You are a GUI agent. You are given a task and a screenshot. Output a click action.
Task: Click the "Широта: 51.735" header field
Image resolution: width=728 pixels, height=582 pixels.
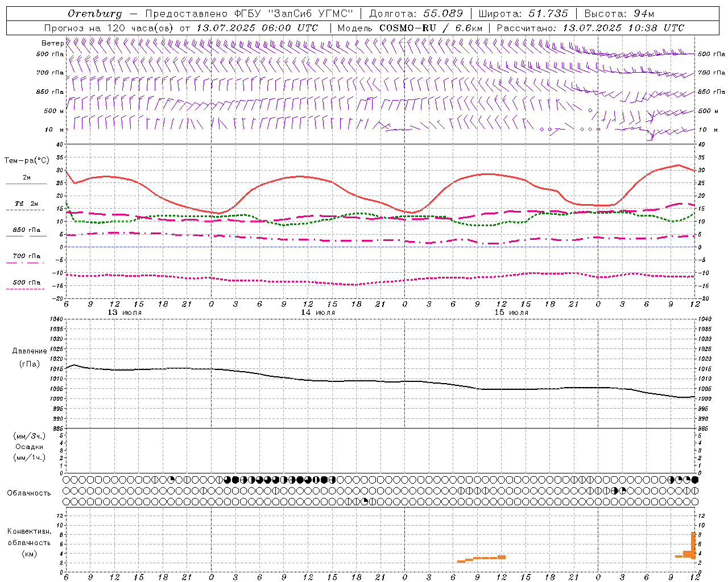click(x=523, y=13)
